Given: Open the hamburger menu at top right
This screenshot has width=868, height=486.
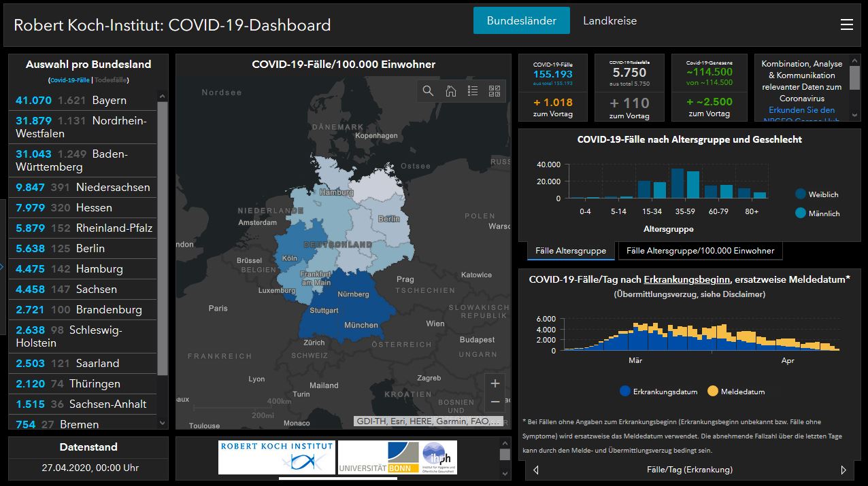Looking at the screenshot, I should (x=847, y=24).
